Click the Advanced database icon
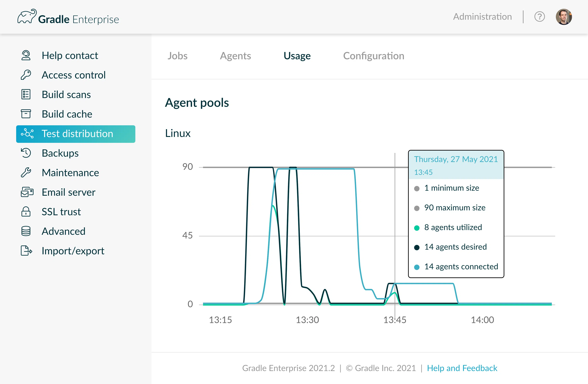 (x=26, y=231)
